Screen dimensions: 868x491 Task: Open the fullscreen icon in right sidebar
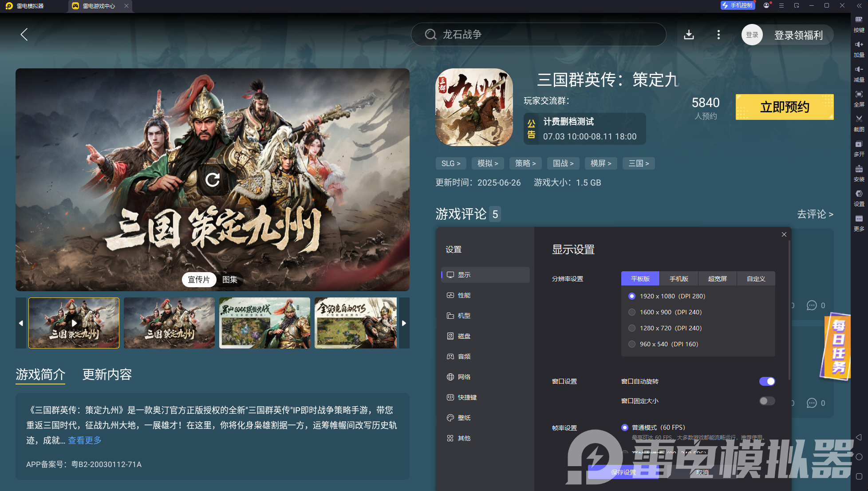pyautogui.click(x=859, y=94)
